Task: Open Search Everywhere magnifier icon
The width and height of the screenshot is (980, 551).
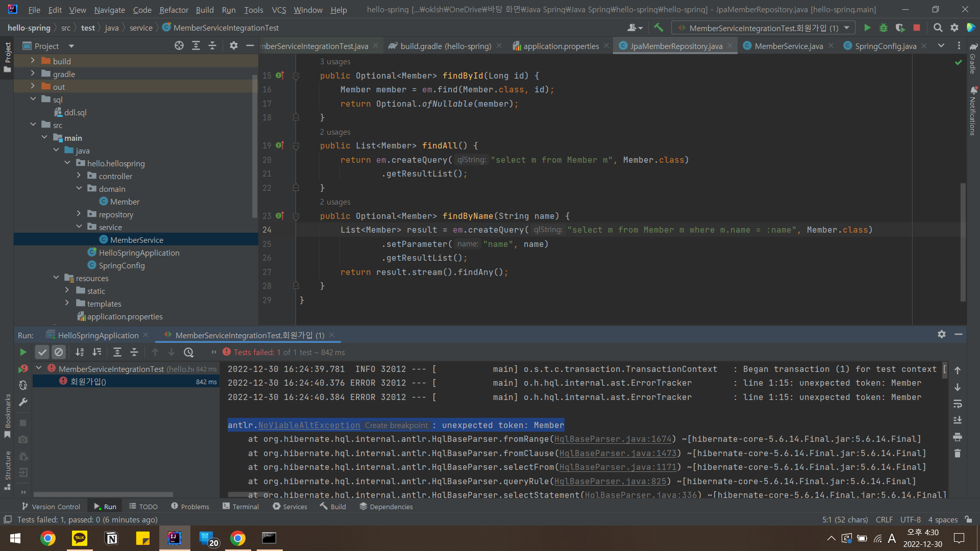Action: 938,28
